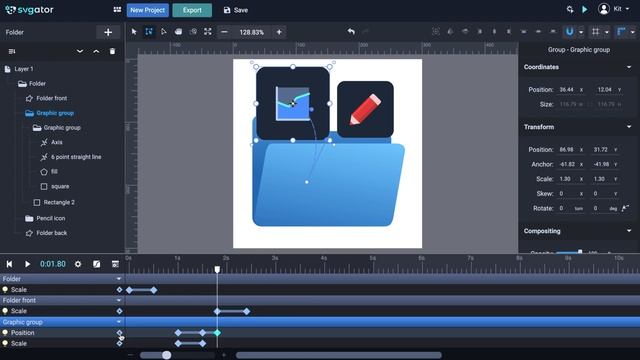Open the Kit account menu
This screenshot has width=640, height=360.
coord(613,9)
